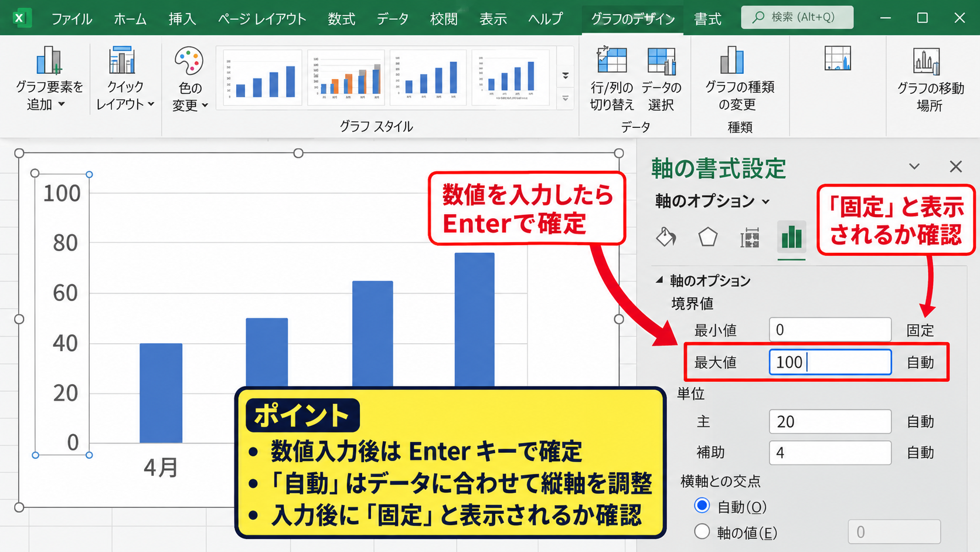Switch to the データ tab
This screenshot has height=552, width=980.
[x=392, y=19]
